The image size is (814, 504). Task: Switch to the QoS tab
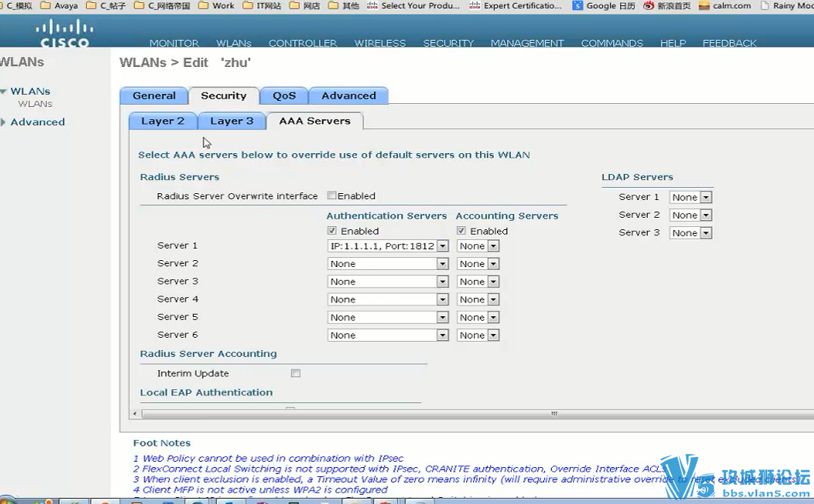coord(284,95)
